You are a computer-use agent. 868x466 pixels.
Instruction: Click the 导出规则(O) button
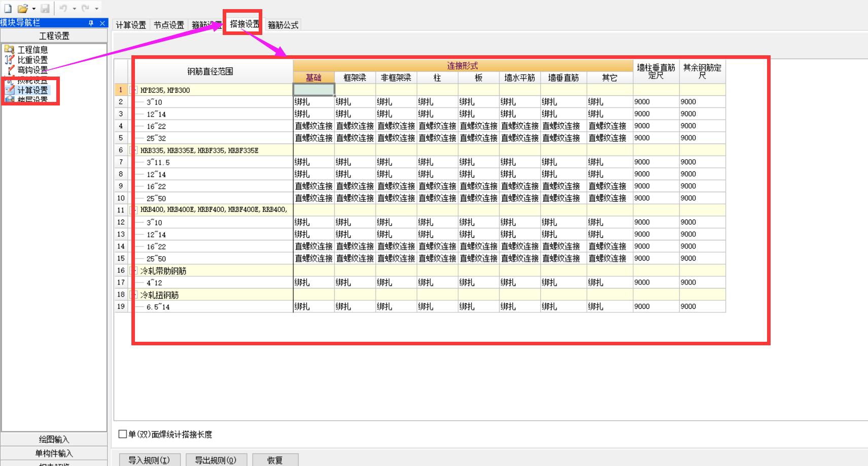[216, 460]
